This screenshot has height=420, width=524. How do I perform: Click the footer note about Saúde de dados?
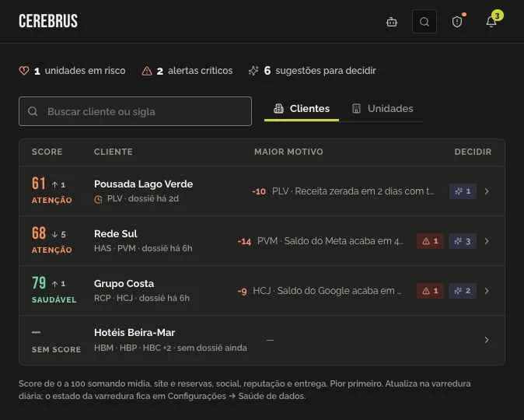[x=245, y=390]
